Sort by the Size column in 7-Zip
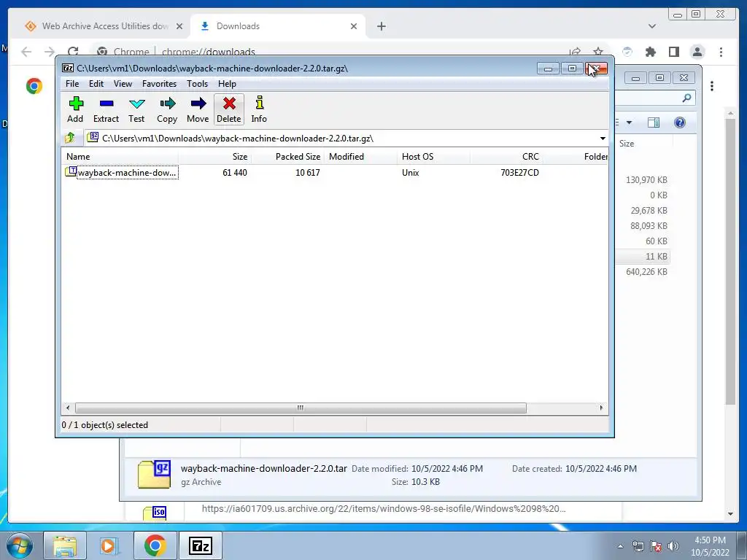747x560 pixels. 215,157
